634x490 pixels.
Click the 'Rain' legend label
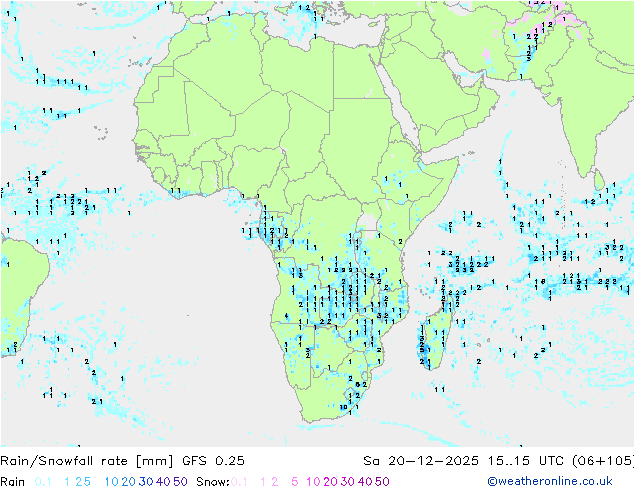click(13, 482)
